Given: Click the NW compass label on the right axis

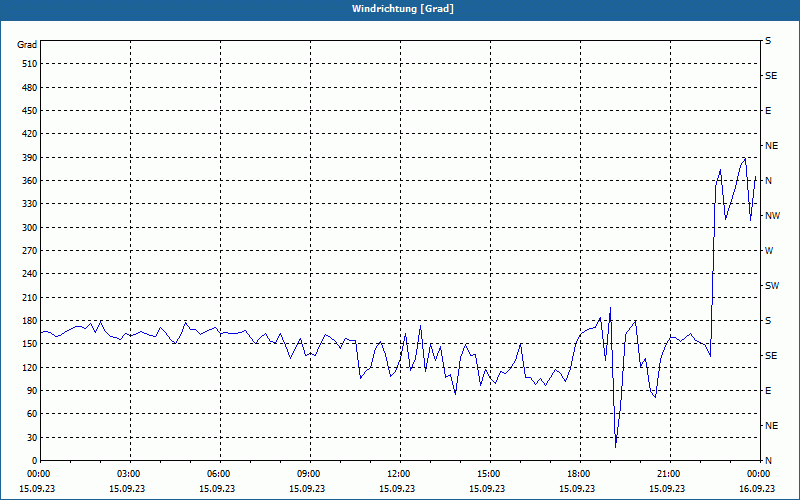Looking at the screenshot, I should coord(772,216).
